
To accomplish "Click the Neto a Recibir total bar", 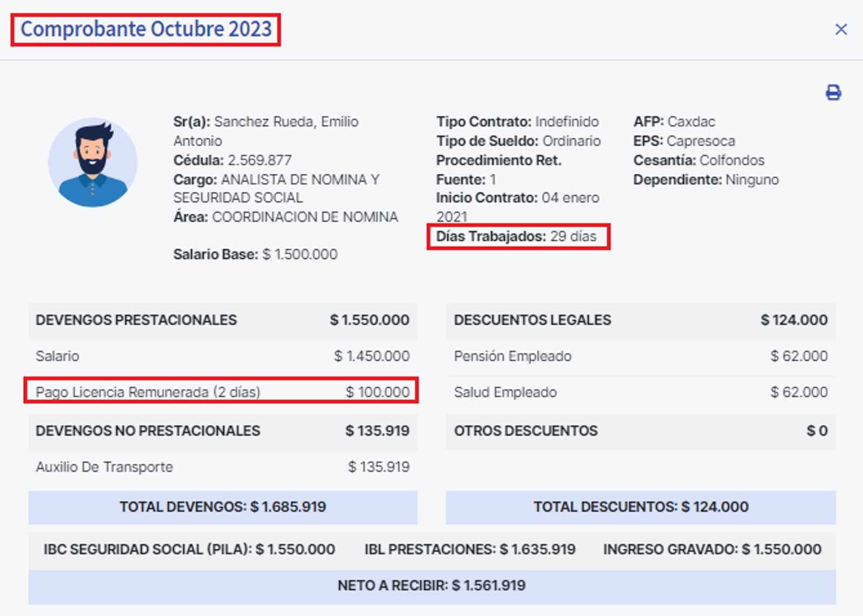I will [x=432, y=585].
